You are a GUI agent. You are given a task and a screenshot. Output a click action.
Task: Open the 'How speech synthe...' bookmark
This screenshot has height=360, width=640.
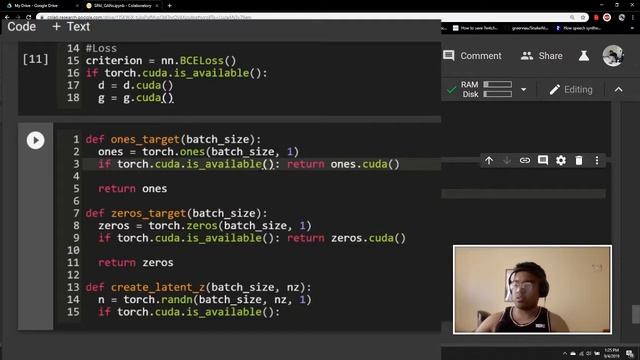point(578,28)
